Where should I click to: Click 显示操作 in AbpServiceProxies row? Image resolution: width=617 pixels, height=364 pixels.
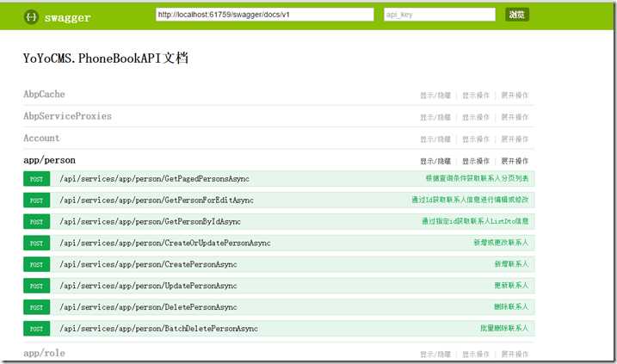click(476, 117)
